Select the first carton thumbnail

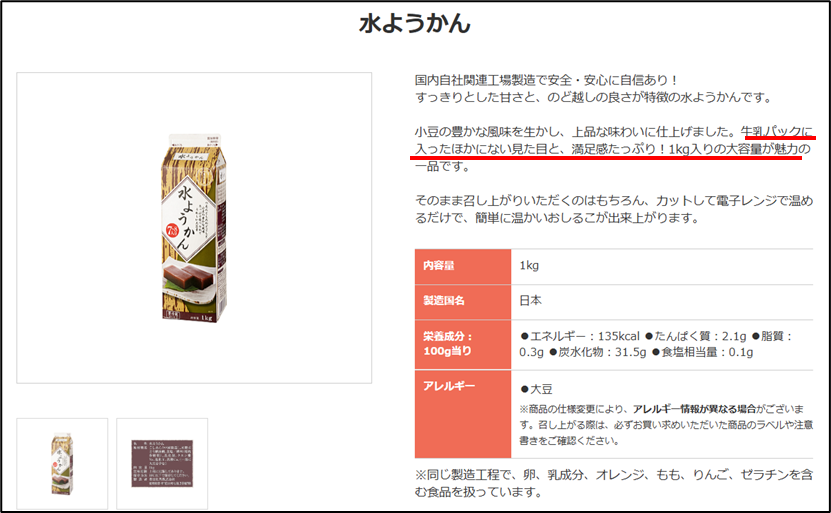tap(62, 464)
